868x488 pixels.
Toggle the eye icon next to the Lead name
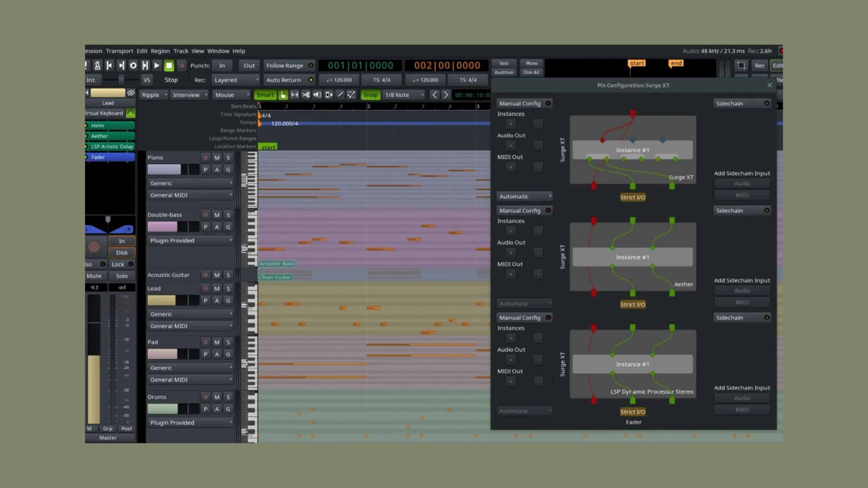131,93
